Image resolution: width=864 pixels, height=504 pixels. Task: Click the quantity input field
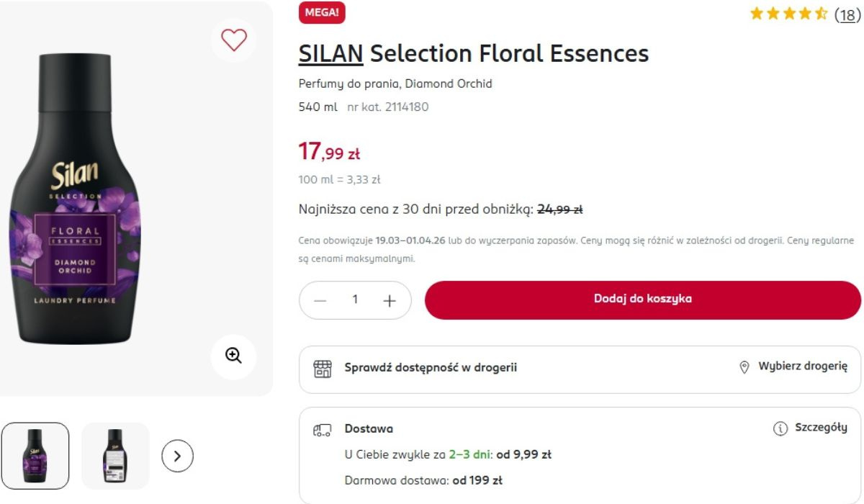click(355, 300)
